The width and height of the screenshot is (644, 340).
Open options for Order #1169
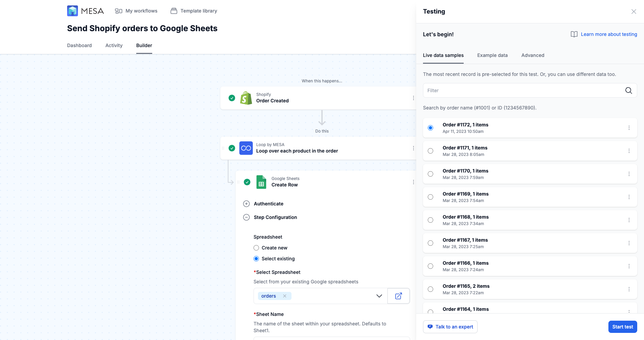pos(629,197)
